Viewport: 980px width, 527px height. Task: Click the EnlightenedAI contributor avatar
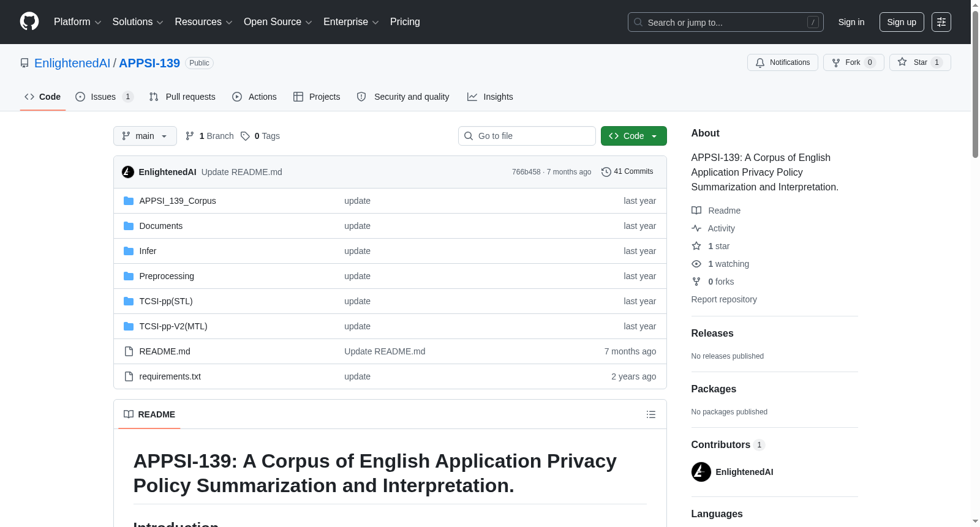coord(701,472)
